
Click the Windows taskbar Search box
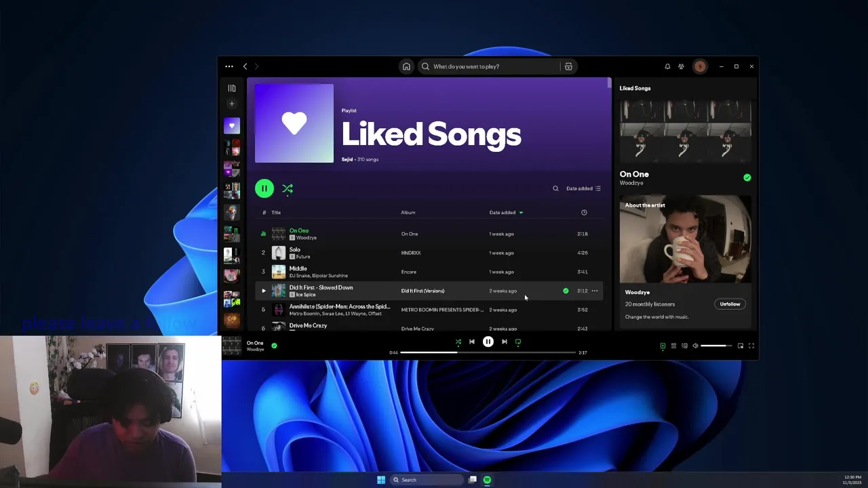pyautogui.click(x=427, y=480)
